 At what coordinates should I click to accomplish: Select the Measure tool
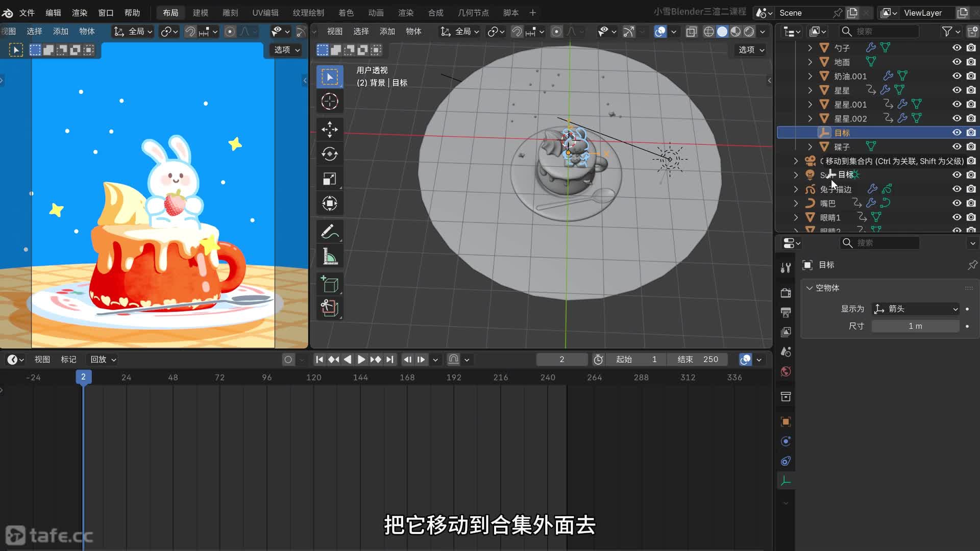click(x=330, y=256)
